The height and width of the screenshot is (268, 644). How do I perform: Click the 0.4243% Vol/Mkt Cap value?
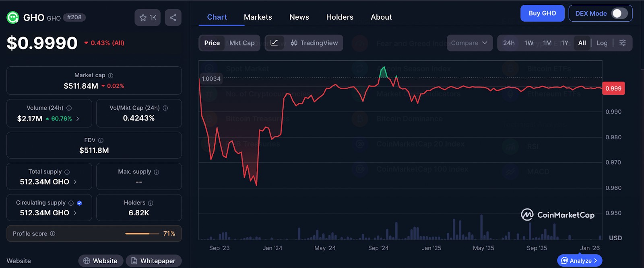(x=139, y=118)
